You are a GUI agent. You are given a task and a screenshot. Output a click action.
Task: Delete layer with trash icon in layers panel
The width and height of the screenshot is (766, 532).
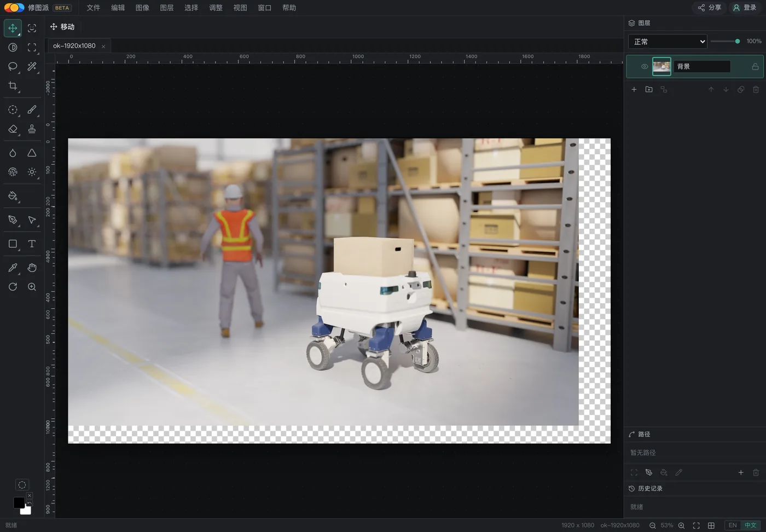point(756,89)
